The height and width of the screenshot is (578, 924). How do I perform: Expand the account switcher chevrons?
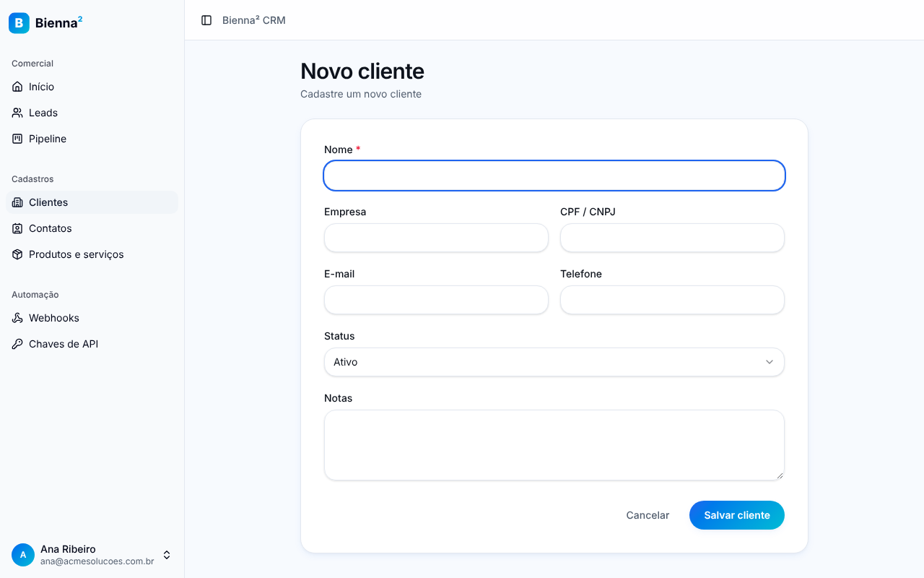tap(167, 555)
